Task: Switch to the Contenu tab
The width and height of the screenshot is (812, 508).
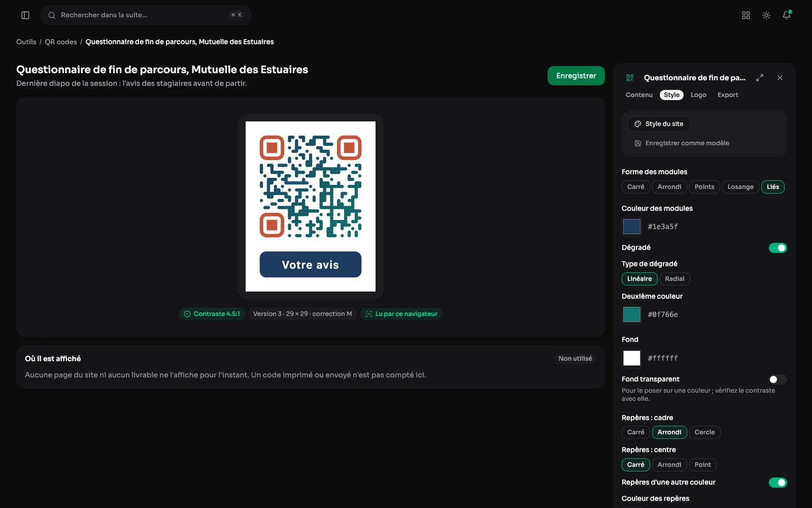Action: (x=639, y=95)
